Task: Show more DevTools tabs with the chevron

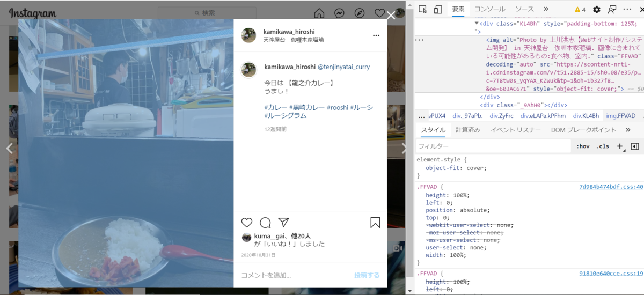Action: (x=546, y=9)
